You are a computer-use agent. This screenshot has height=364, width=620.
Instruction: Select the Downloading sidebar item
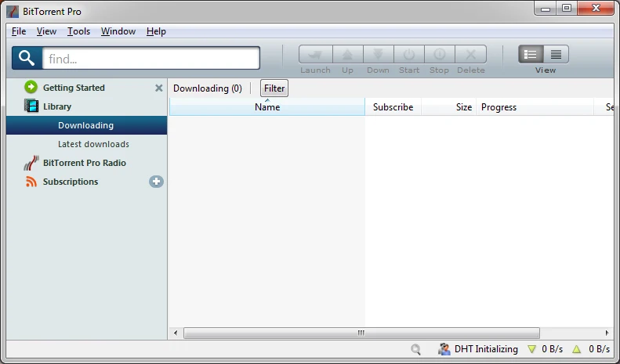click(x=86, y=125)
